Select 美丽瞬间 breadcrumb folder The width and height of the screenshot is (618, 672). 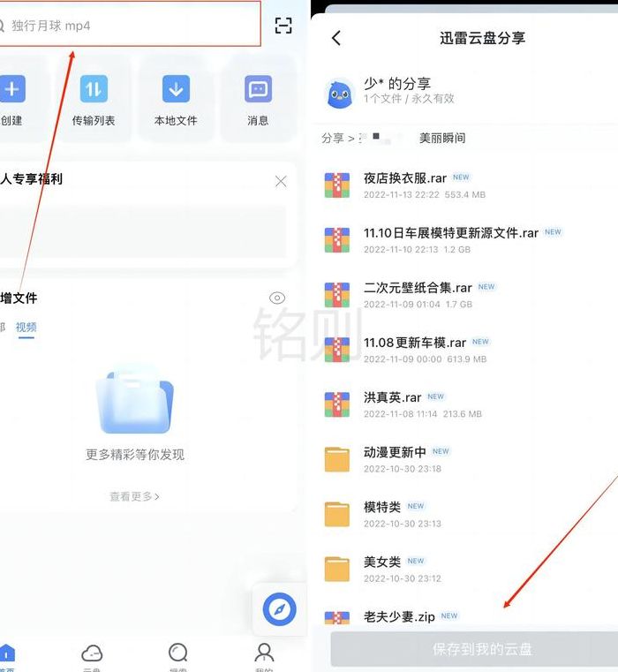point(441,138)
